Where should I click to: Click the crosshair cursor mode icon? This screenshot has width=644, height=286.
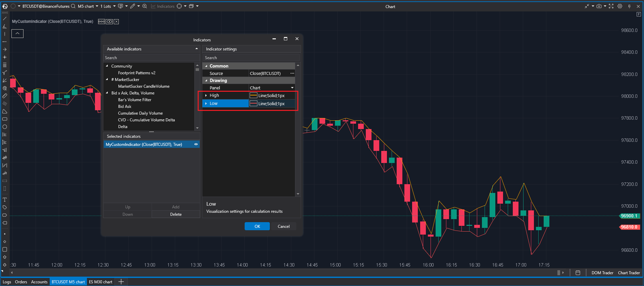coord(179,6)
